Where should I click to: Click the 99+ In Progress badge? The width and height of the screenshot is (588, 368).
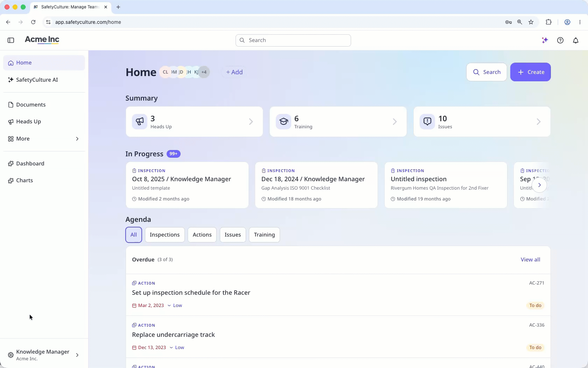(174, 154)
